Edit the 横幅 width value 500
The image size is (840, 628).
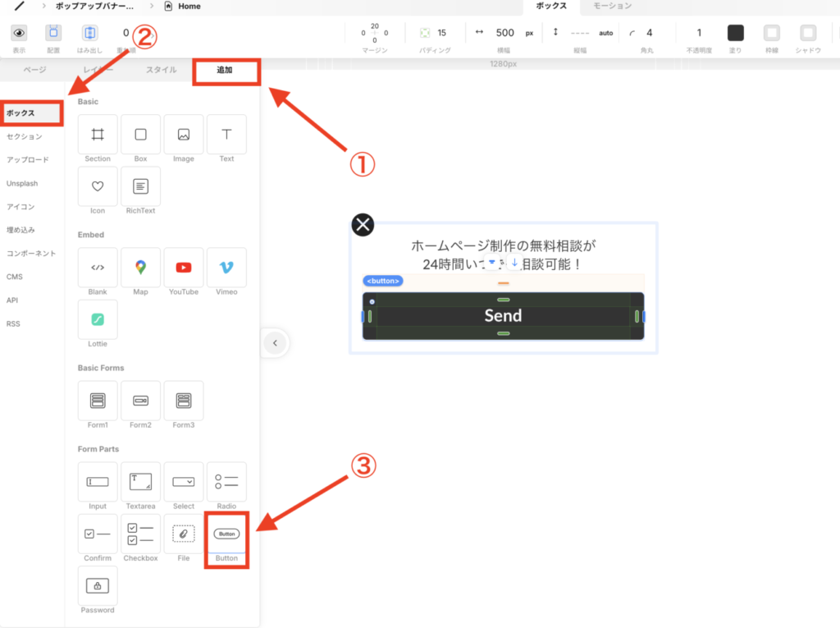click(504, 34)
